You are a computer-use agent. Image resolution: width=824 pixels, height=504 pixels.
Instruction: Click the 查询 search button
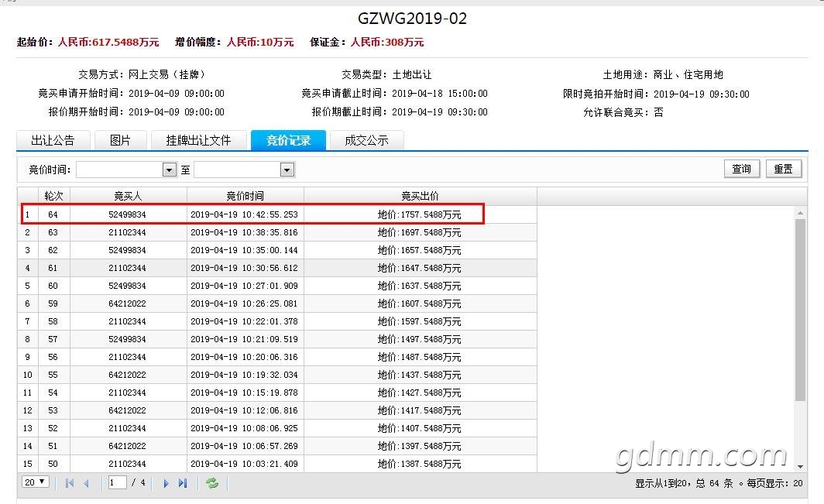[741, 169]
